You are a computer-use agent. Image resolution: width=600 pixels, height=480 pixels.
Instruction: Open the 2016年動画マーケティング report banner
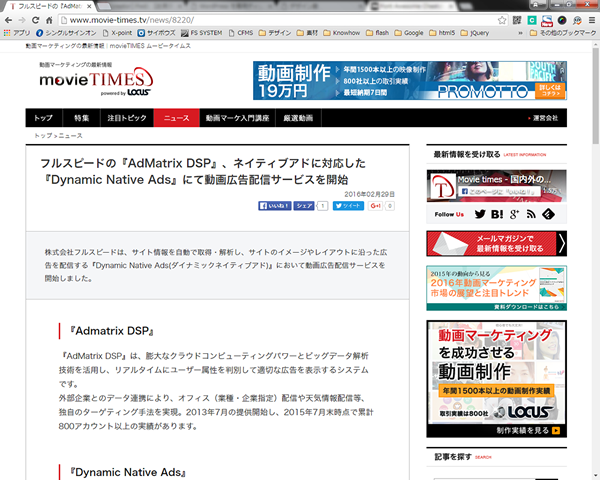pyautogui.click(x=497, y=288)
